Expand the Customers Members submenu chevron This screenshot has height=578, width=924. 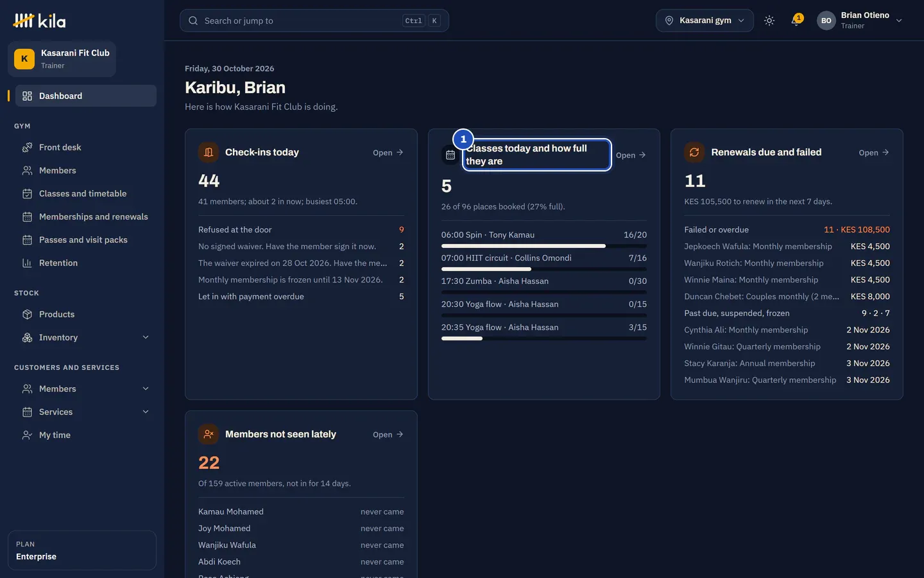[146, 389]
